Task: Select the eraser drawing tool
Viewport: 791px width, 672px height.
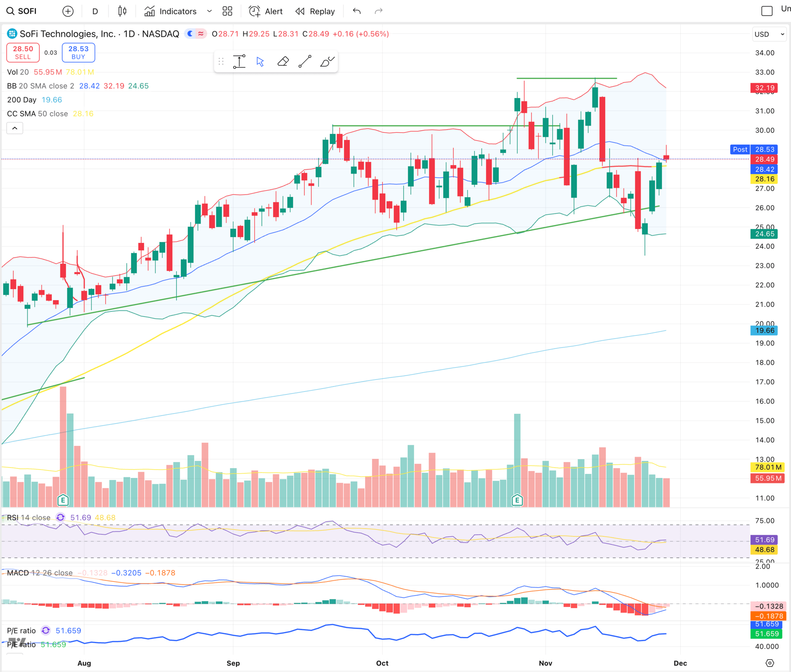Action: tap(283, 62)
